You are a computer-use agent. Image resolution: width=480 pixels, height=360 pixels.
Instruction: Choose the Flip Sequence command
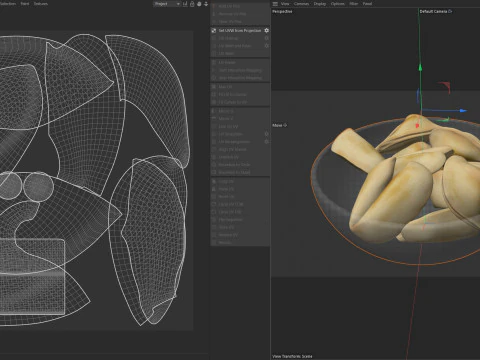(240, 219)
